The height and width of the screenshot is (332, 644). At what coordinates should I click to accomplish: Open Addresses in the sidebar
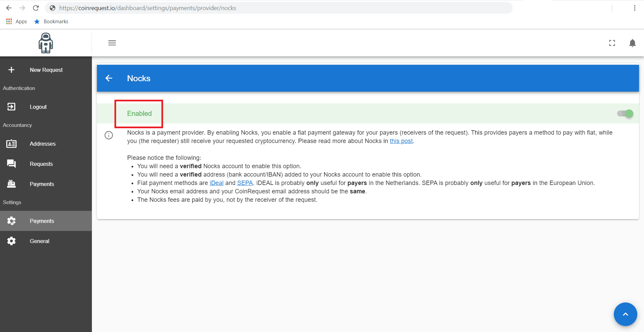(x=43, y=144)
